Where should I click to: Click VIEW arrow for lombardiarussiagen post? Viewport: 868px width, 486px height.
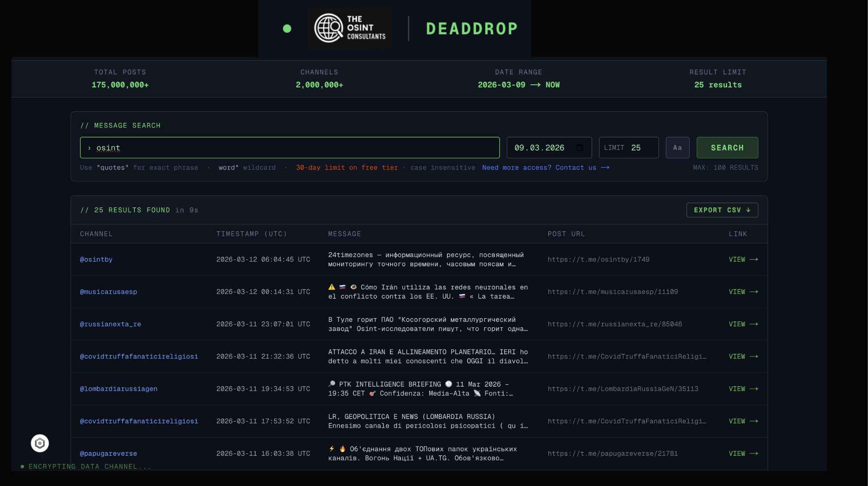click(x=743, y=389)
